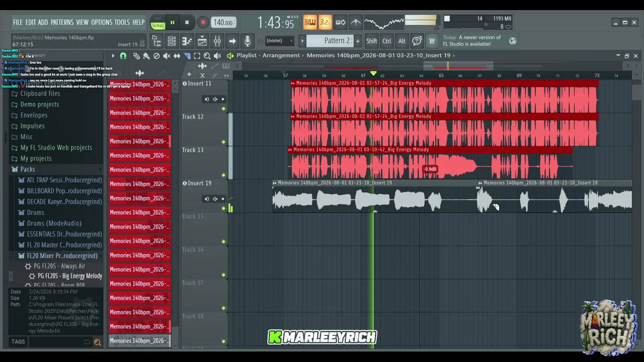Viewport: 644px width, 362px height.
Task: Add new pattern with plus button
Action: (x=358, y=41)
